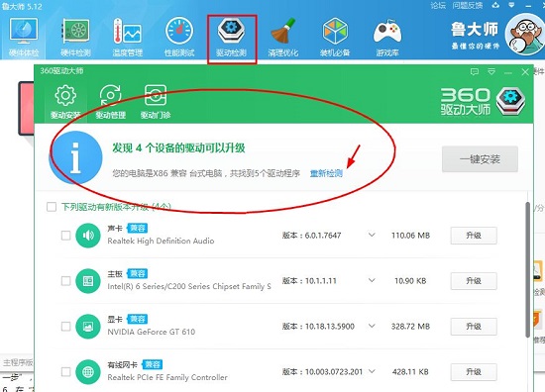545x392 pixels.
Task: Upgrade the Realtek PCIe FE driver
Action: pyautogui.click(x=474, y=372)
